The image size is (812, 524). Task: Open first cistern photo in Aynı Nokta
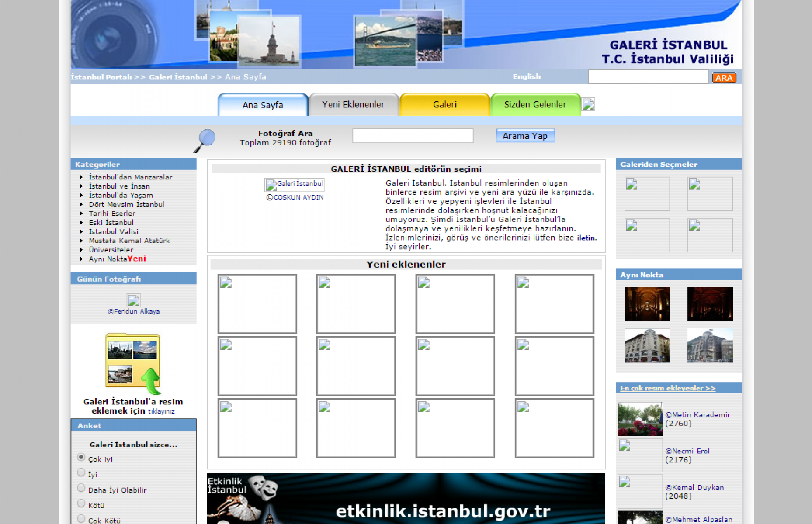[x=647, y=304]
